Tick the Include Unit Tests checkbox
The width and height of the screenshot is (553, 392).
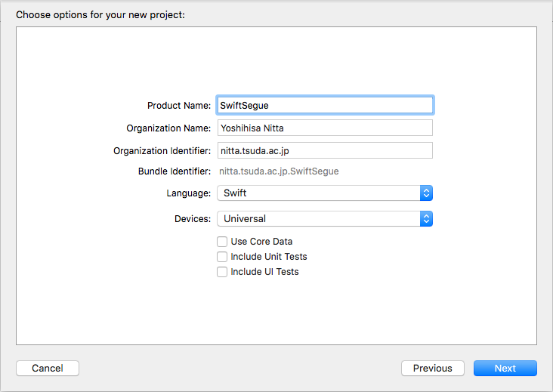(x=222, y=257)
